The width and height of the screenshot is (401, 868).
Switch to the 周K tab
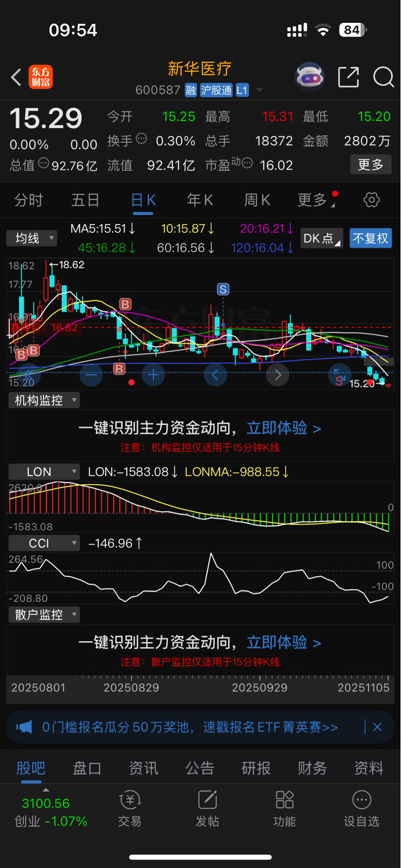pos(257,200)
